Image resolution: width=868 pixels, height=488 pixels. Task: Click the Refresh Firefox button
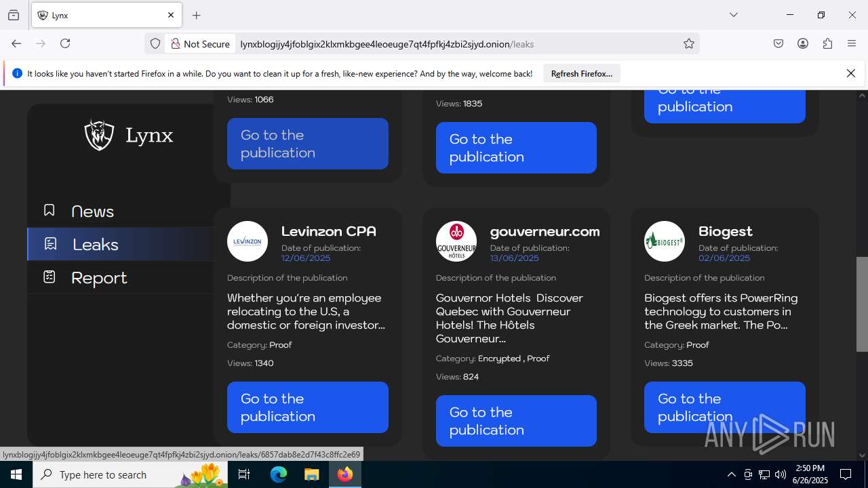tap(581, 73)
